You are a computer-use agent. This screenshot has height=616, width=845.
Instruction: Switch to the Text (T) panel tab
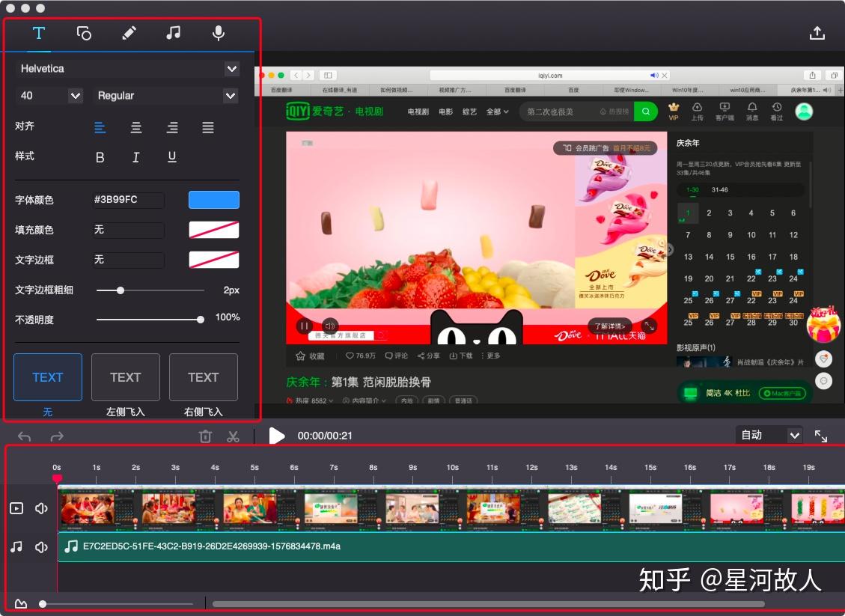pos(38,33)
